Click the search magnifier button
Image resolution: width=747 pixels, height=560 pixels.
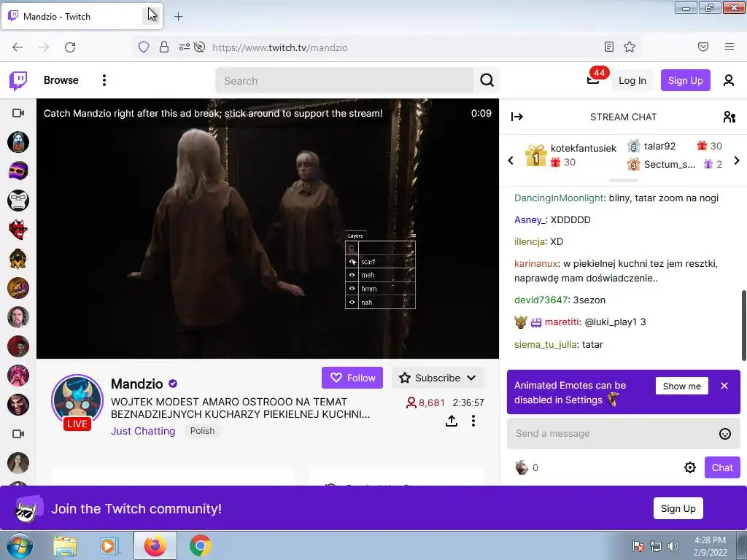pyautogui.click(x=487, y=80)
